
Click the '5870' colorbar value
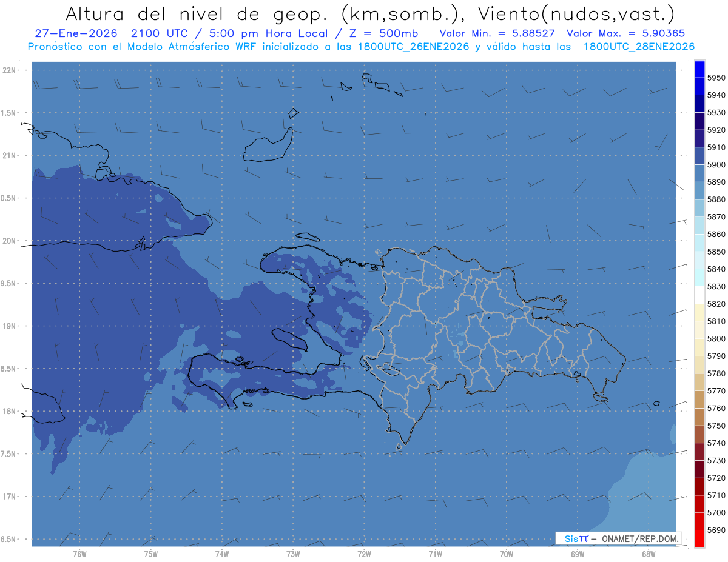pos(716,217)
